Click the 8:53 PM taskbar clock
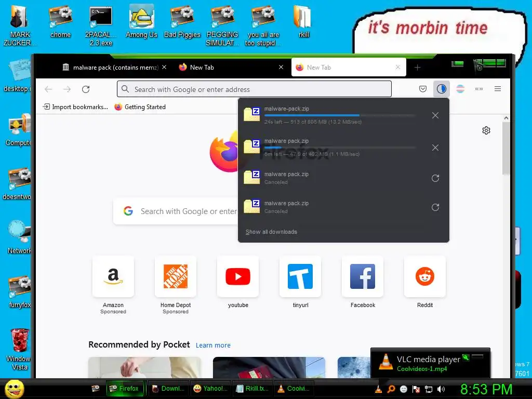 [486, 389]
